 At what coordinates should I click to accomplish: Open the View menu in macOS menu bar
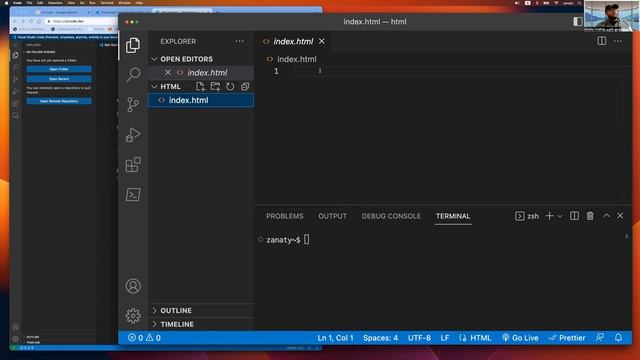(x=71, y=2)
